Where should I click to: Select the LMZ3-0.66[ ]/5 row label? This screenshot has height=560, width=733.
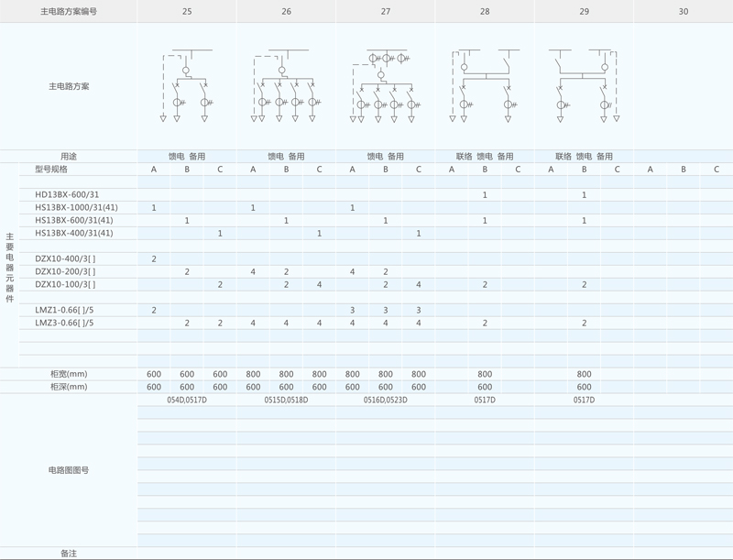[x=64, y=324]
